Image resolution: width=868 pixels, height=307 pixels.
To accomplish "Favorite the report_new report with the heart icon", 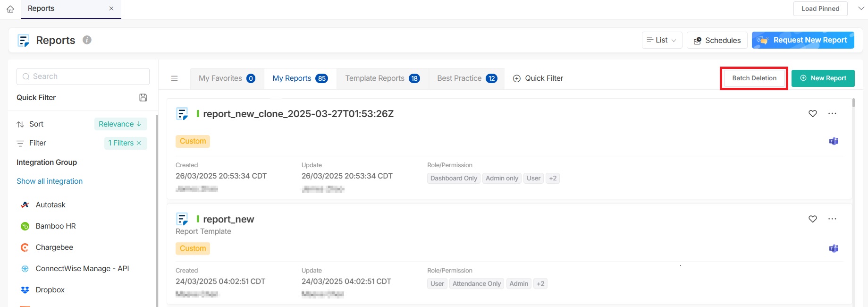I will pos(812,219).
